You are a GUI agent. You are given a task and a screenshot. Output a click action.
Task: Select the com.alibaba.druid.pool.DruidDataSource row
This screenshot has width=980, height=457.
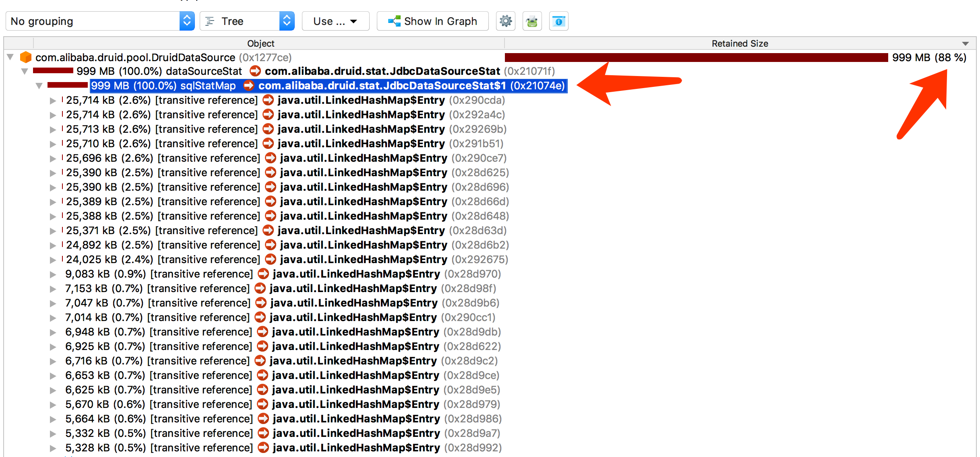(490, 57)
